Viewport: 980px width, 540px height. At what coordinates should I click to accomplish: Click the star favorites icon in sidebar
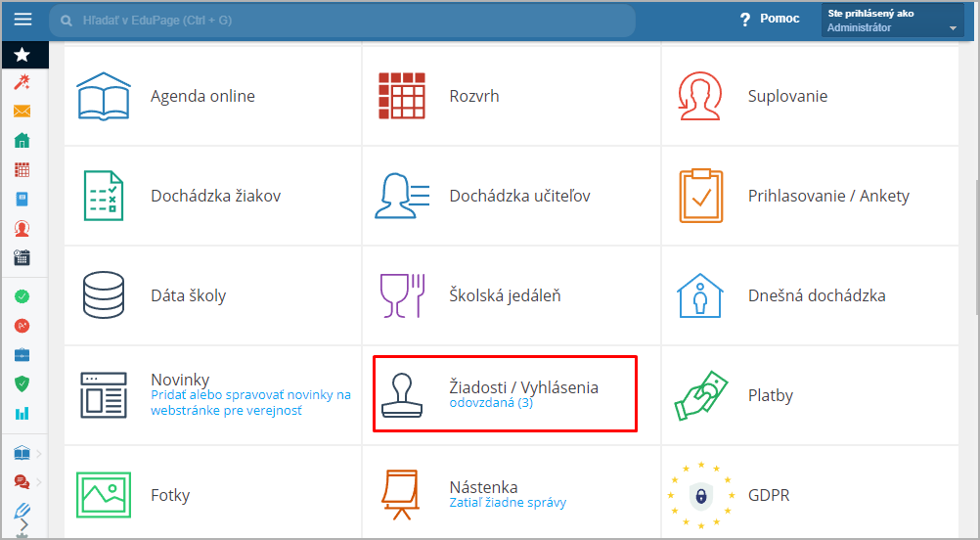click(x=22, y=55)
